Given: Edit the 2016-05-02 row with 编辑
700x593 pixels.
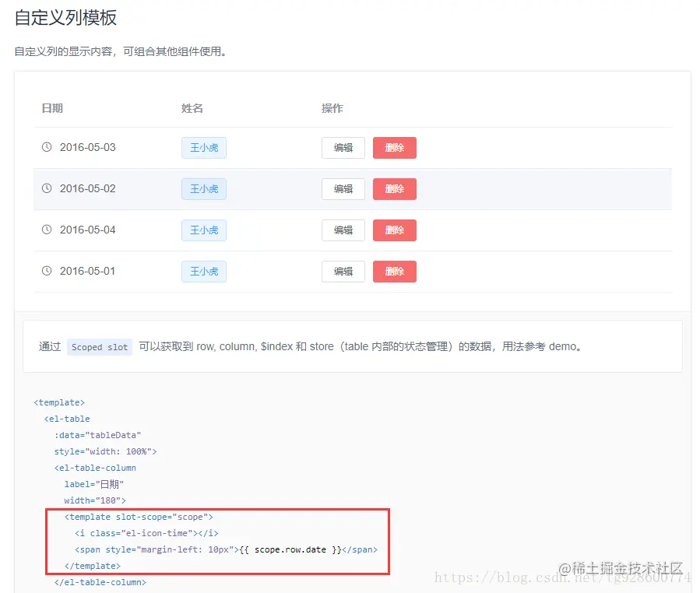Looking at the screenshot, I should pos(343,189).
